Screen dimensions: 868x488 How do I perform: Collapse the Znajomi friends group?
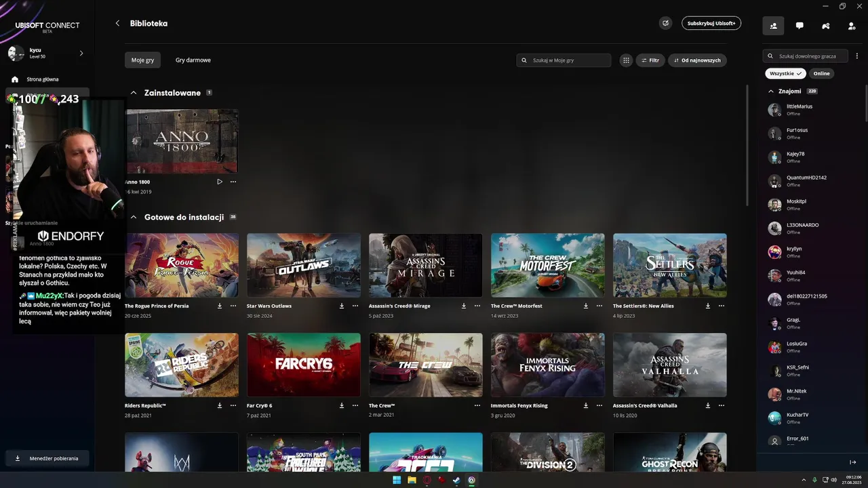(771, 91)
